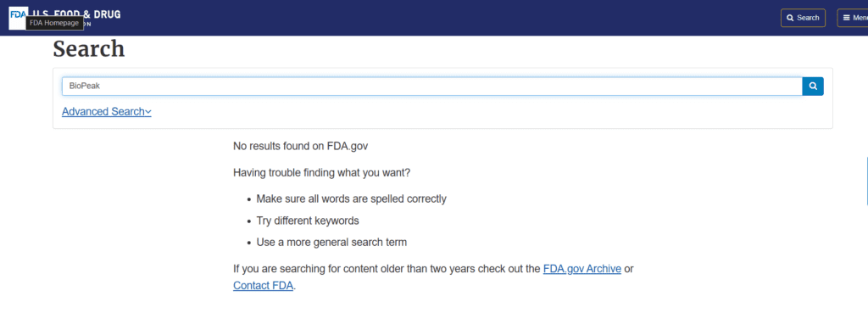This screenshot has height=313, width=868.
Task: Click the "Make sure all words are spelled correctly" tip
Action: point(351,198)
